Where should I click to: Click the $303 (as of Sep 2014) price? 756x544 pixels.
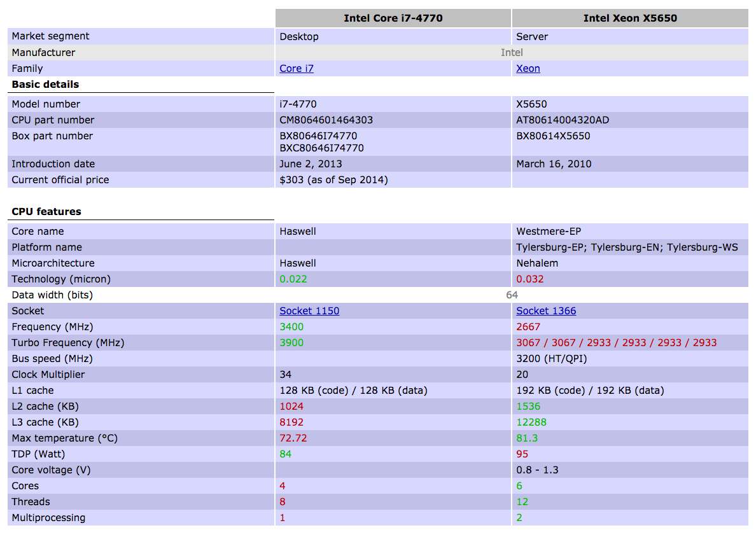pyautogui.click(x=333, y=180)
